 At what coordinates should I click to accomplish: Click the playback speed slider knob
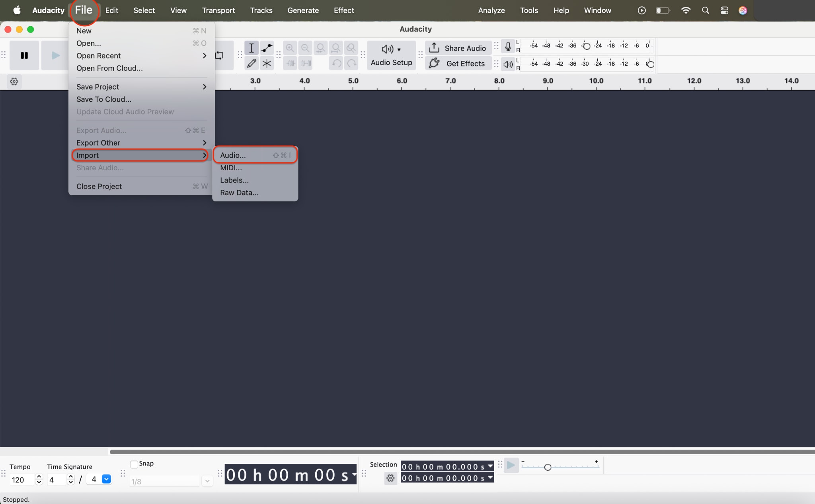[x=548, y=467]
